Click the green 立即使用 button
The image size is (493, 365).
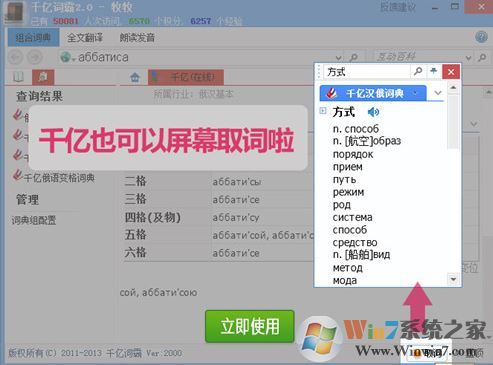click(x=250, y=326)
